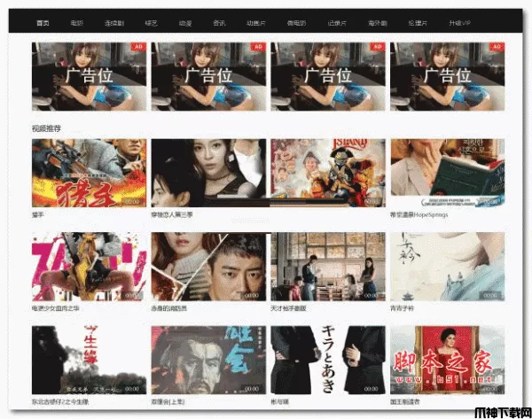
Task: Click the 视频推荐 section heading
Action: (46, 128)
